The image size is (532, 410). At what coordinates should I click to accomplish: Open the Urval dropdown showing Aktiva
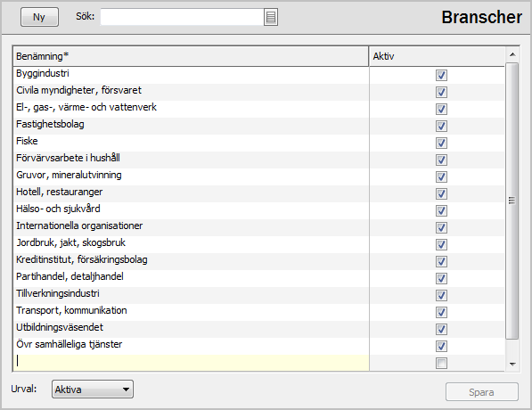93,389
